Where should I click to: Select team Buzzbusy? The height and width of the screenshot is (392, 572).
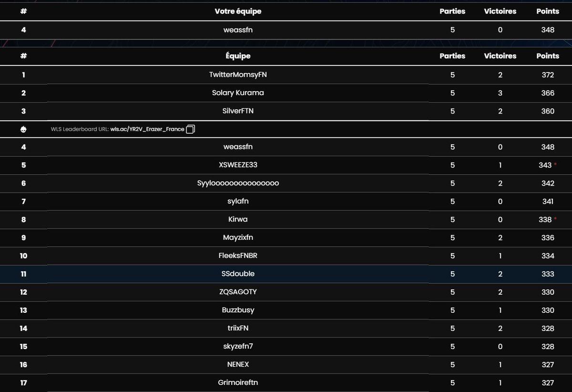click(x=238, y=310)
